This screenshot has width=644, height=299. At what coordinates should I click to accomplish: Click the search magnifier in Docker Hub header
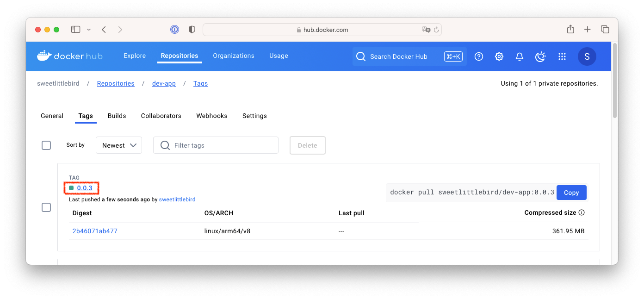pos(361,56)
